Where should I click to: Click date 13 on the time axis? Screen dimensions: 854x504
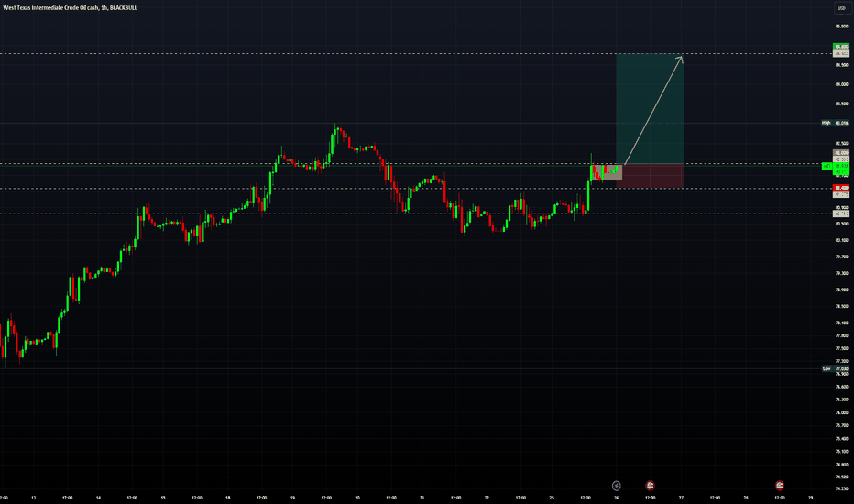(34, 498)
